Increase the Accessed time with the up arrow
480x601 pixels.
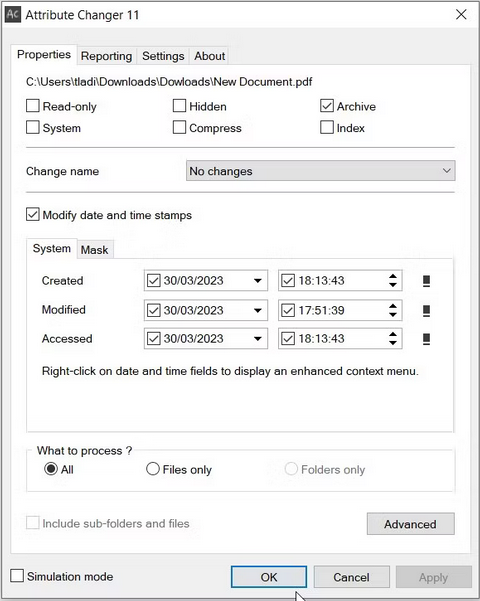click(x=393, y=334)
